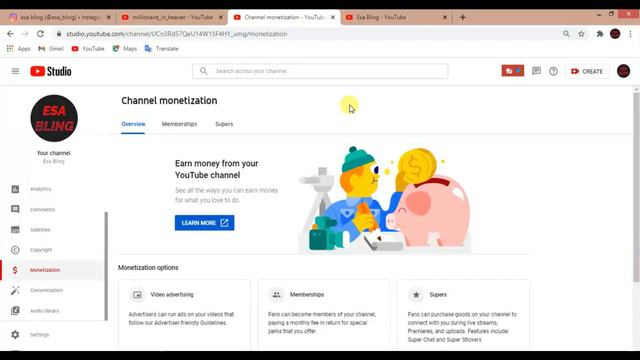Click the zoom magnifier icon in address bar
Image resolution: width=640 pixels, height=360 pixels.
566,34
